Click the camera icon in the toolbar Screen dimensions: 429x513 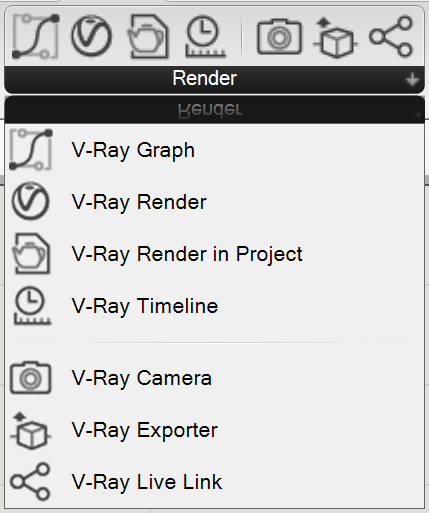point(279,36)
